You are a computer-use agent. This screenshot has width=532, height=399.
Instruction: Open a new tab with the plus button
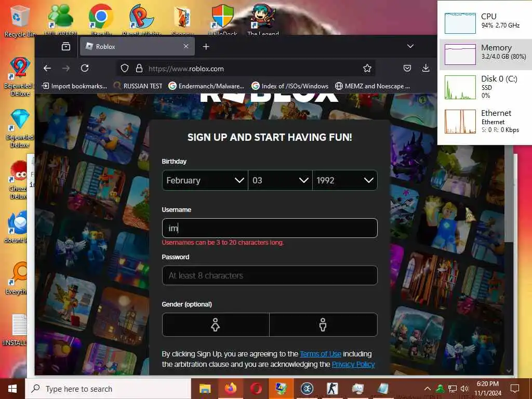click(206, 46)
